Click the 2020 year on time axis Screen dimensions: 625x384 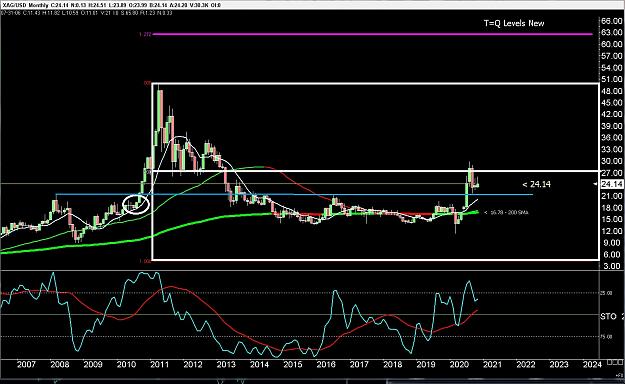click(459, 364)
